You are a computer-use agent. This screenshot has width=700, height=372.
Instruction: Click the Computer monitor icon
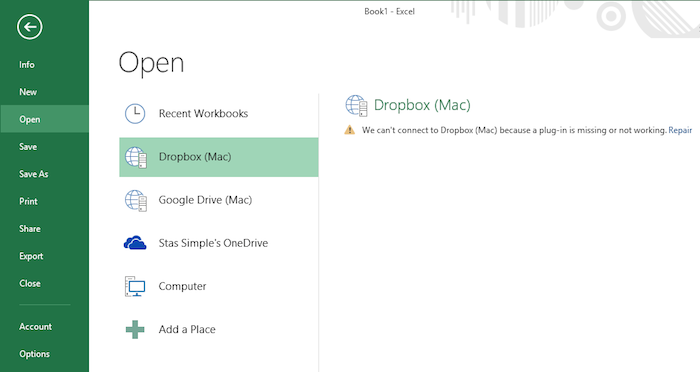135,286
